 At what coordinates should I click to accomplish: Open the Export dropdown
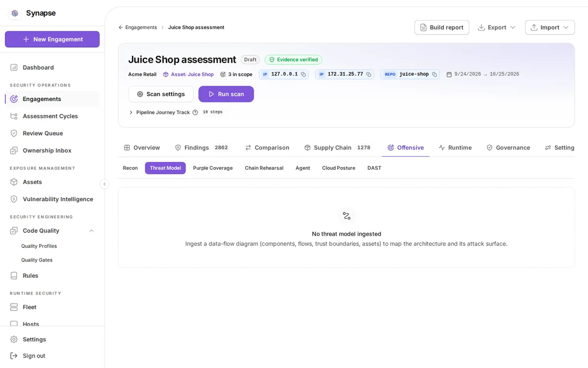point(496,27)
